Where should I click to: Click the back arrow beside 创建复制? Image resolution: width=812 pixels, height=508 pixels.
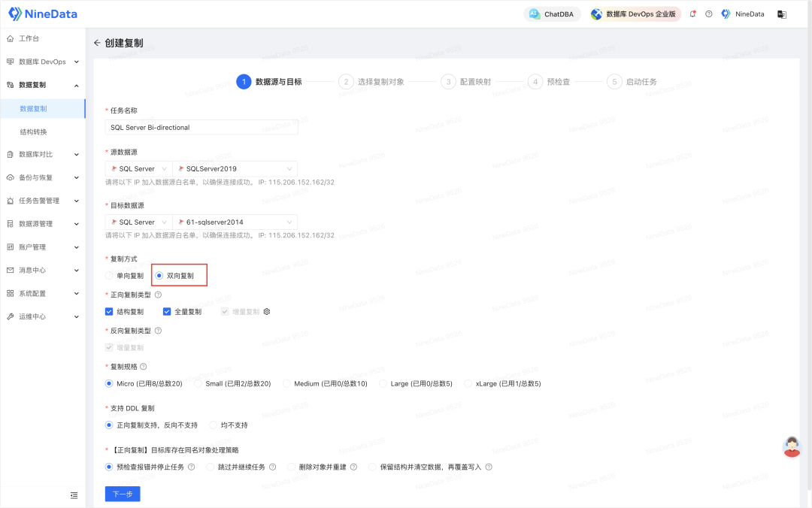(x=97, y=43)
